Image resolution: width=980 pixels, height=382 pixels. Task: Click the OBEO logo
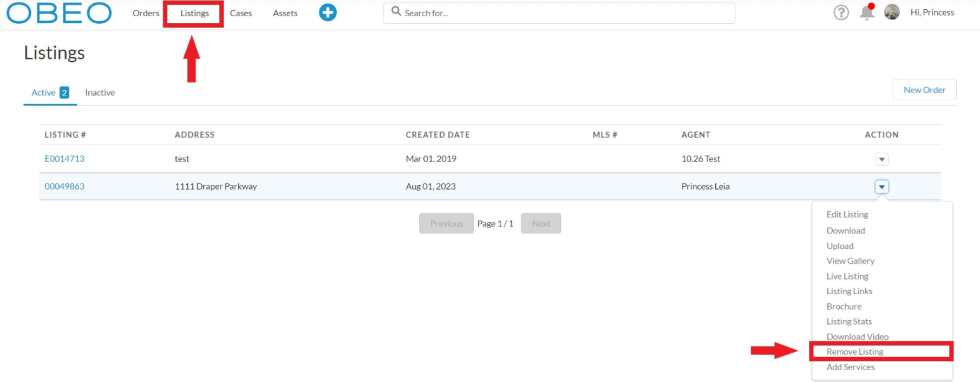click(59, 13)
